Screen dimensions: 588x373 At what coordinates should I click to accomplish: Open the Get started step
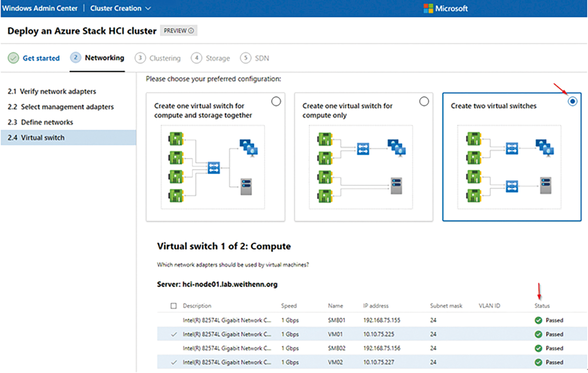point(41,58)
